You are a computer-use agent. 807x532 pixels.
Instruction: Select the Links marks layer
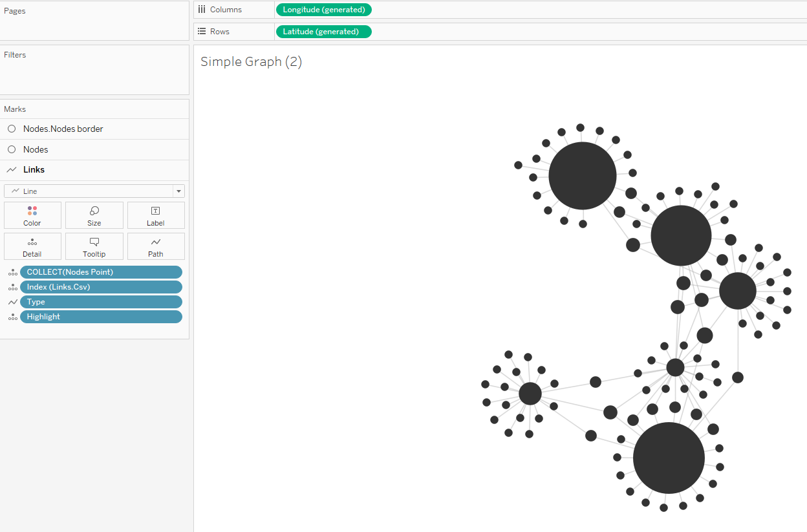pyautogui.click(x=34, y=169)
